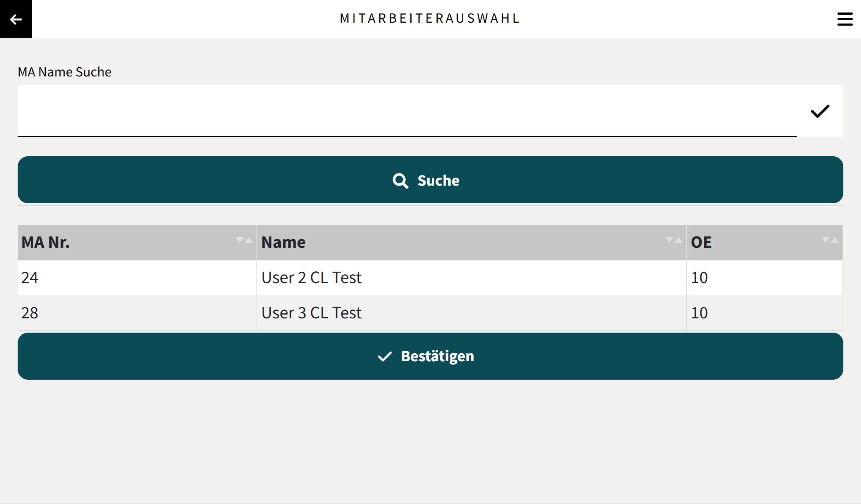Click the magnifying glass search icon
The image size is (861, 504).
[x=400, y=181]
